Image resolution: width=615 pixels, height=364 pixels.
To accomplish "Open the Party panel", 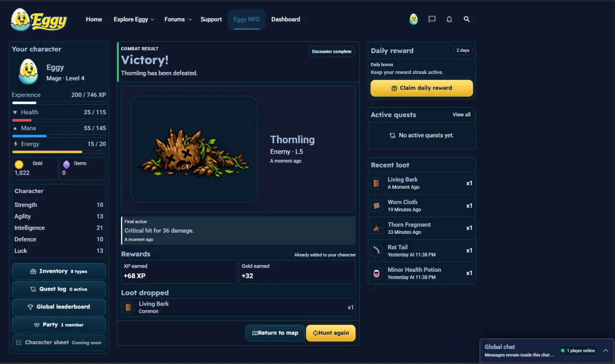I will 59,325.
